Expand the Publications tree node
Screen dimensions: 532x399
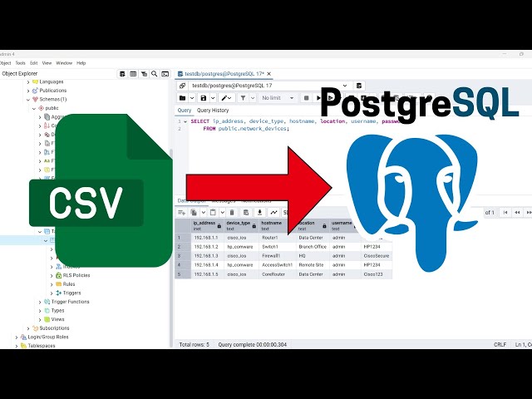tap(28, 91)
